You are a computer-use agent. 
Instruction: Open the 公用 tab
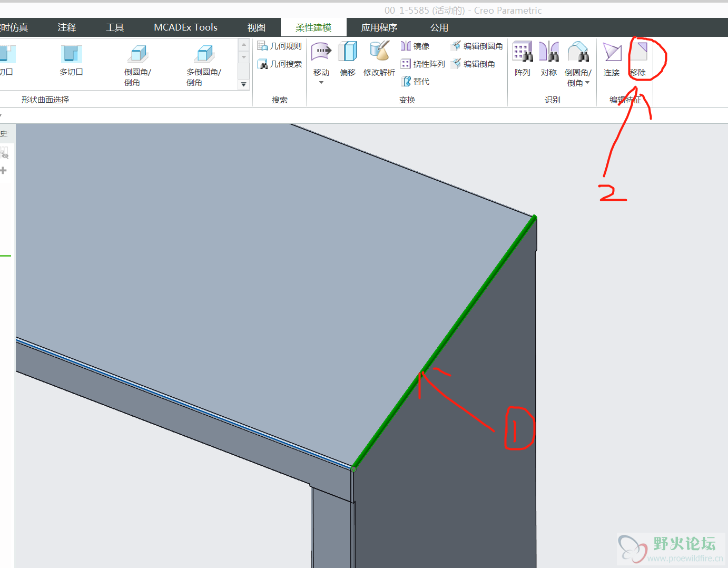click(439, 27)
